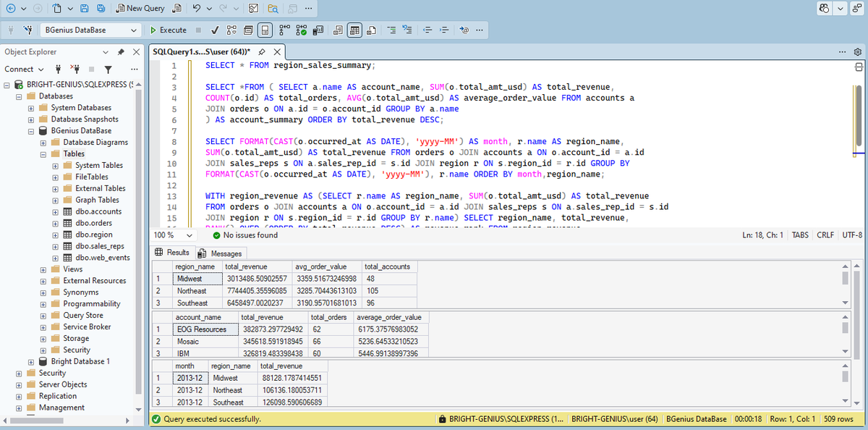The width and height of the screenshot is (868, 430).
Task: Click the Disconnect icon in Object Explorer
Action: (x=75, y=69)
